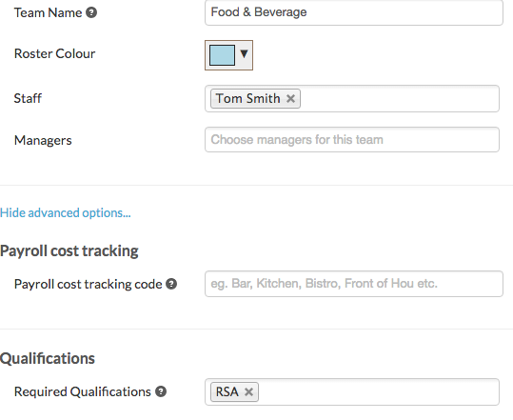Click the Team Name input field
The image size is (513, 420).
(354, 12)
